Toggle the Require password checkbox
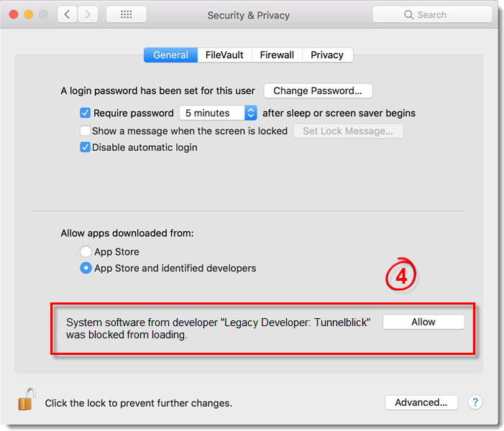The image size is (504, 431). [x=85, y=113]
